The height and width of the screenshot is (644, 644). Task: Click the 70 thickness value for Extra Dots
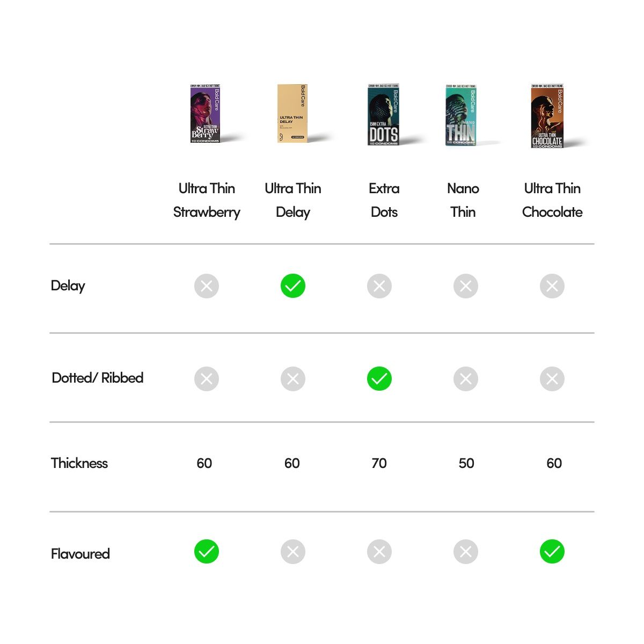point(379,463)
